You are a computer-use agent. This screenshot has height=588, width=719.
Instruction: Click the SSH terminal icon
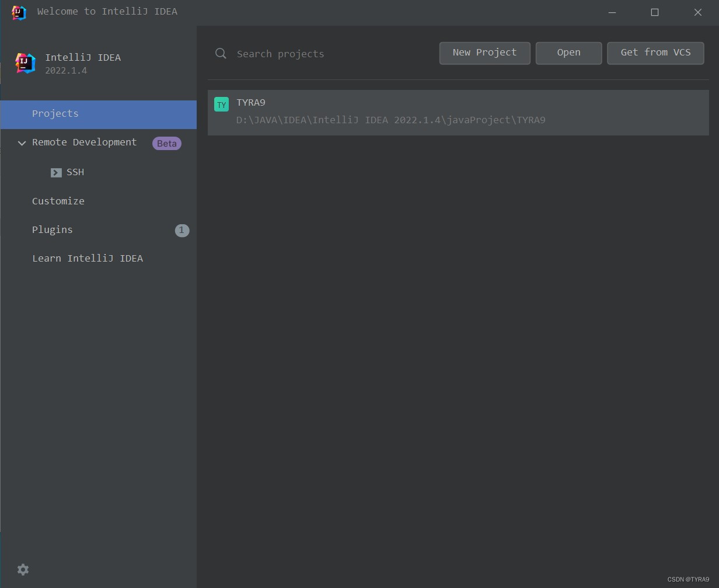pyautogui.click(x=56, y=172)
